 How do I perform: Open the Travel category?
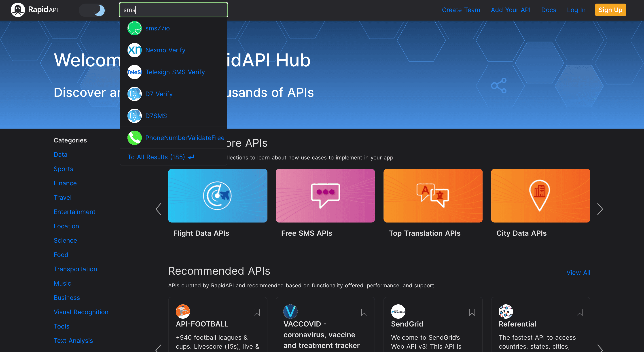63,197
